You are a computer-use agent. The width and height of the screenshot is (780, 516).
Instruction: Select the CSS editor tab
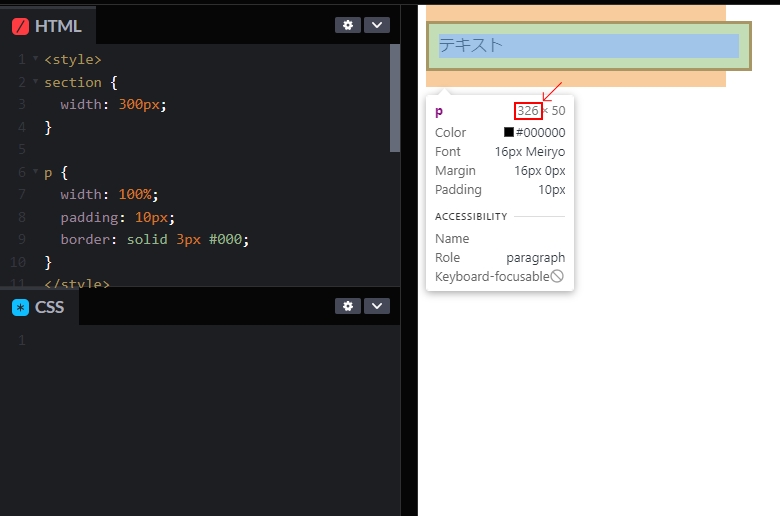[39, 307]
